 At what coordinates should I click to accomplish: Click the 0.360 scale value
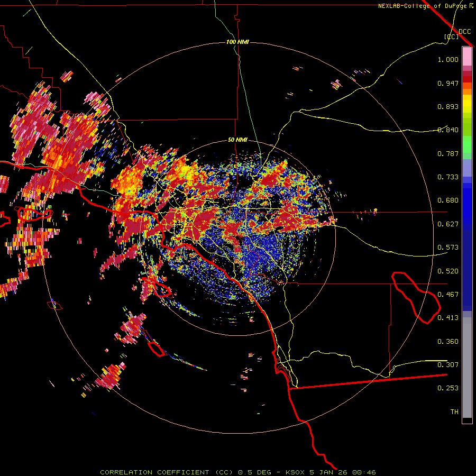(x=448, y=342)
